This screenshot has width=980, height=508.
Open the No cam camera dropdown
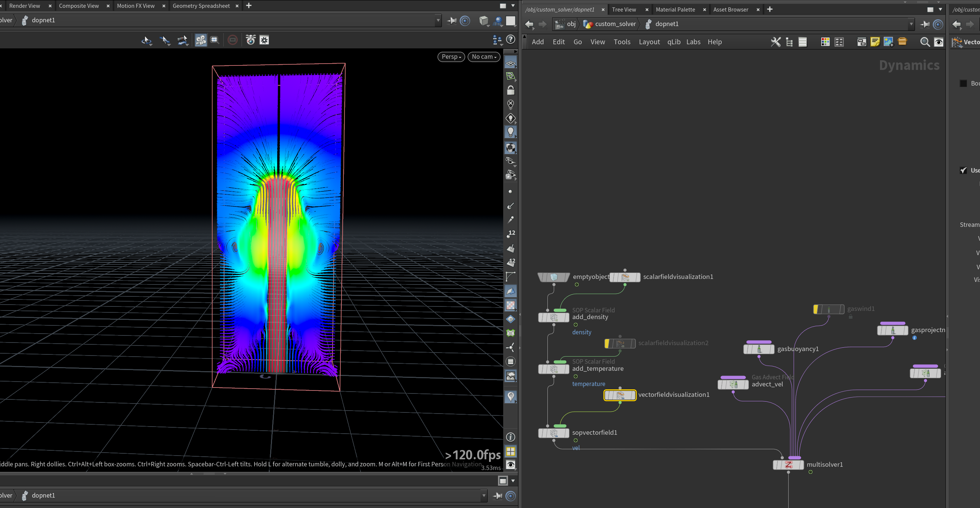[483, 57]
